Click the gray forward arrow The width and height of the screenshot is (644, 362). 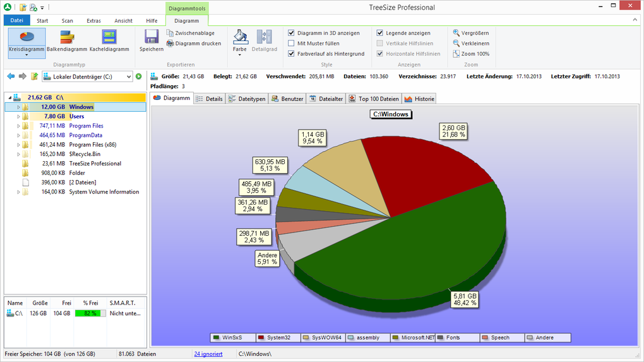click(x=23, y=76)
